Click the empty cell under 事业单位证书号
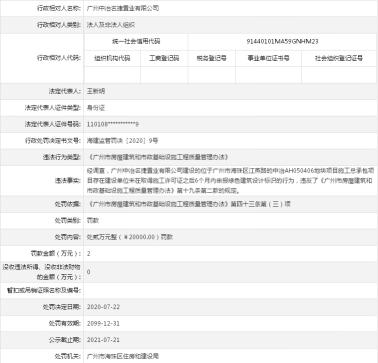 [x=268, y=75]
